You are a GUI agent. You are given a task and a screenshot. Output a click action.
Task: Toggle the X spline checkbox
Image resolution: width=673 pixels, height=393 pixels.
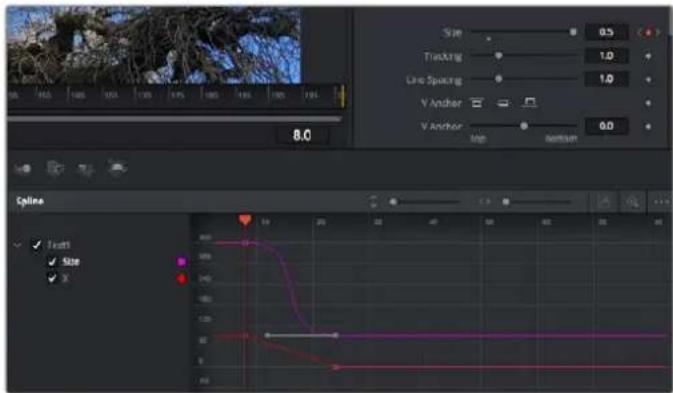click(x=52, y=278)
